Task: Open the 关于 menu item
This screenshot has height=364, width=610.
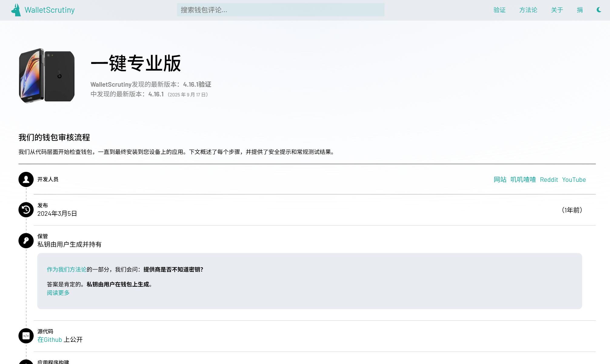Action: click(x=557, y=10)
